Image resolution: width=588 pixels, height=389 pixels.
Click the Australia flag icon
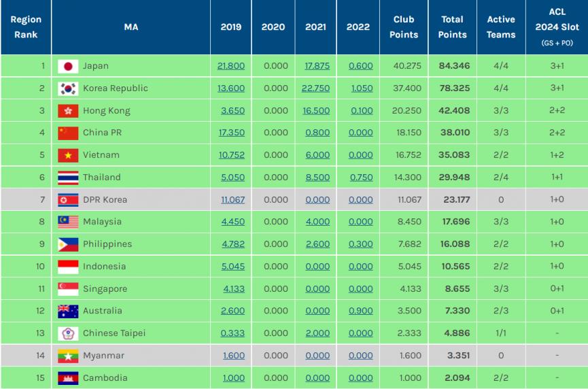[68, 311]
